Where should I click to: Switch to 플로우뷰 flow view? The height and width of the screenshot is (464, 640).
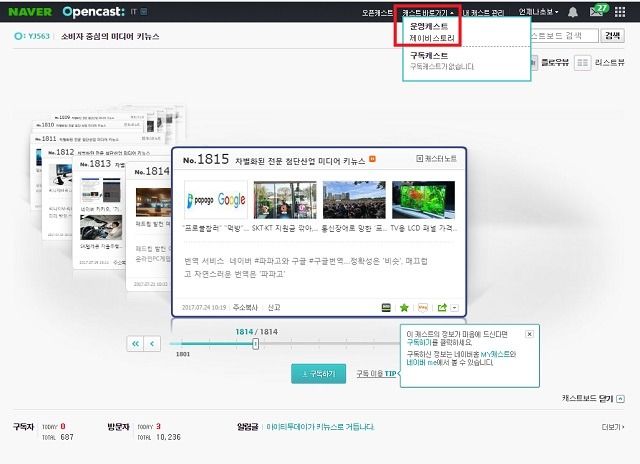point(554,62)
